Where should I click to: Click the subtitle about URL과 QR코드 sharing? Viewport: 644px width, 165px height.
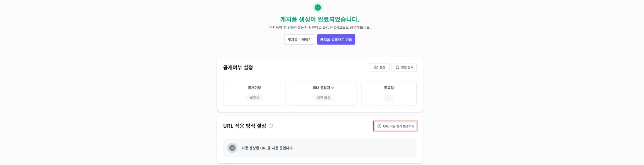point(319,28)
